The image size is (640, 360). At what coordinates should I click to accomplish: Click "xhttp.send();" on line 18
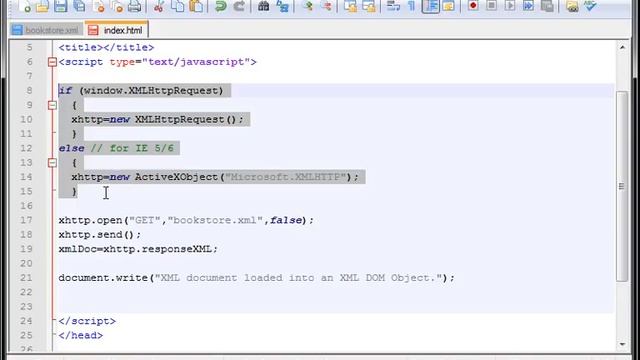click(x=100, y=235)
